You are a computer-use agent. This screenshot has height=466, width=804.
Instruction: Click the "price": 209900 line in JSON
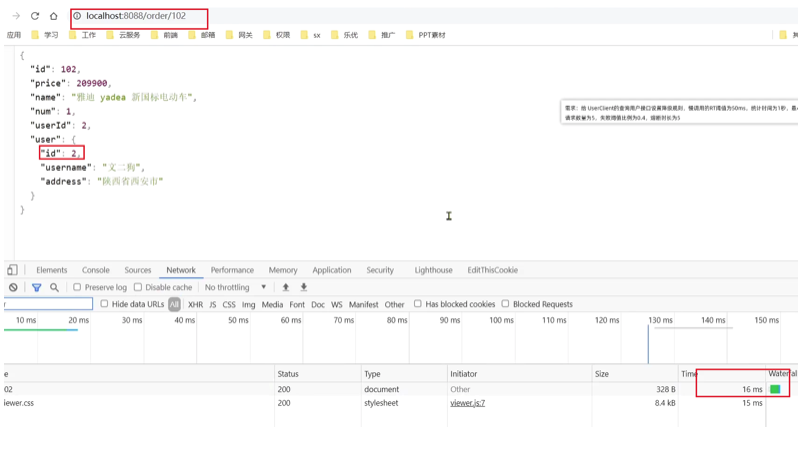click(x=70, y=83)
